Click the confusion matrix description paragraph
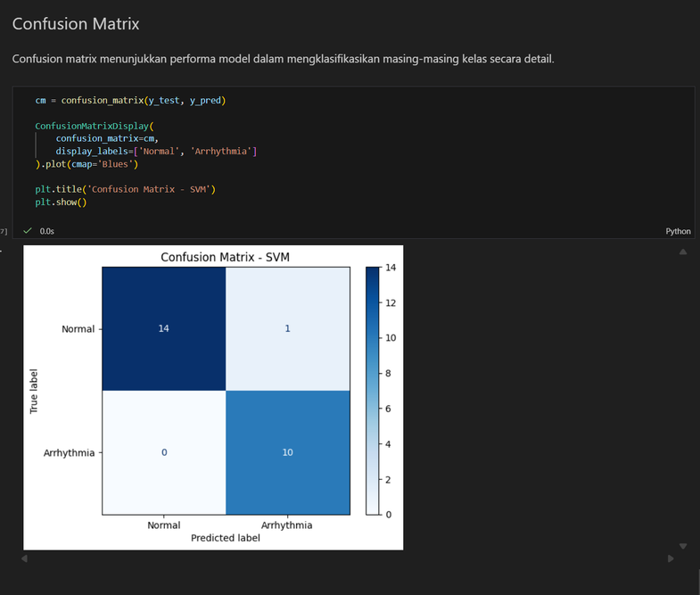 [x=283, y=59]
